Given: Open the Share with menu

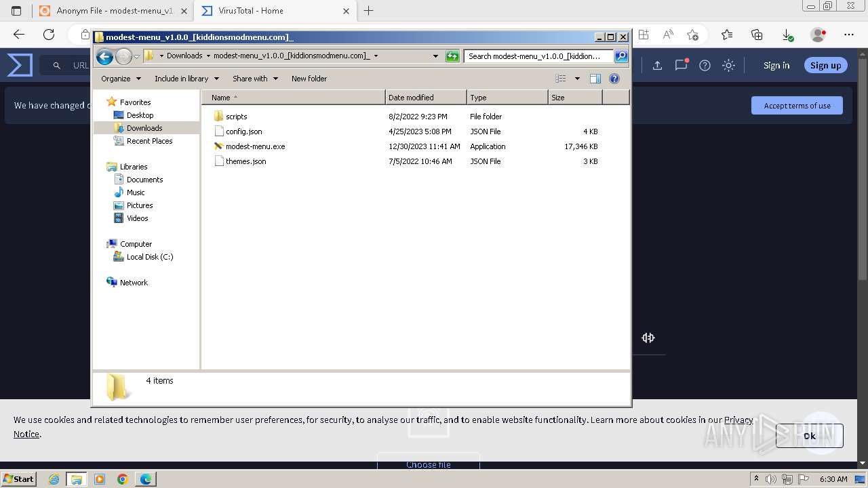Looking at the screenshot, I should pos(255,79).
